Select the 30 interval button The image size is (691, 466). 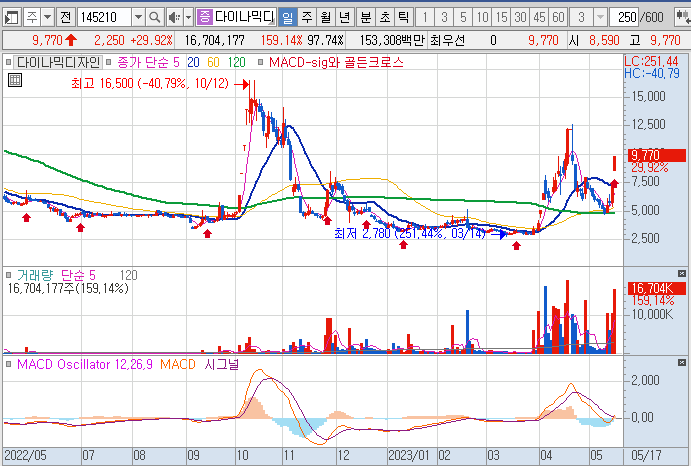520,18
